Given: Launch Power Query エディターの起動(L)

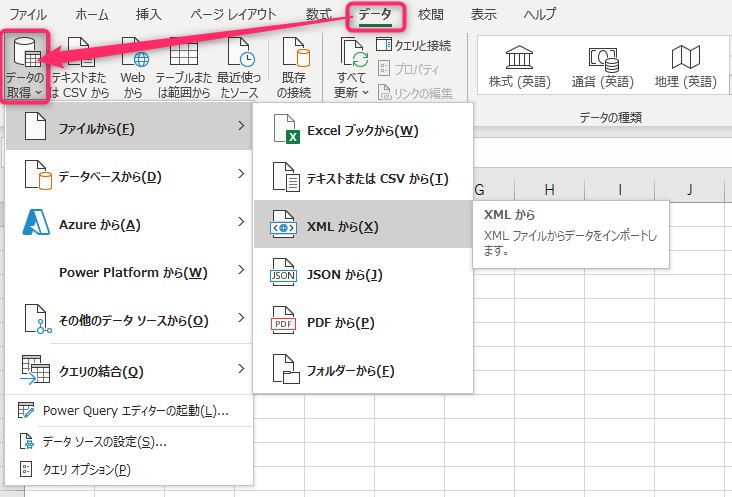Looking at the screenshot, I should tap(129, 411).
